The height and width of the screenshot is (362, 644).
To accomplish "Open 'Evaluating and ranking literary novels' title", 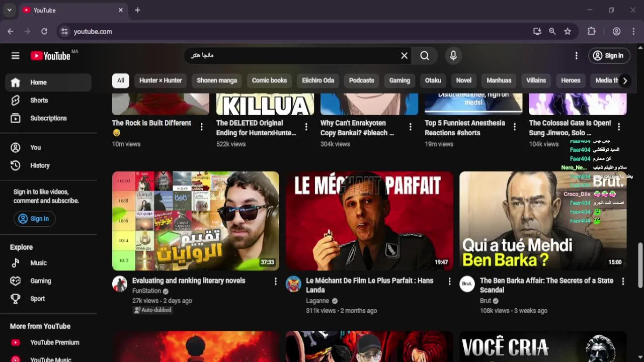I will pos(189,281).
